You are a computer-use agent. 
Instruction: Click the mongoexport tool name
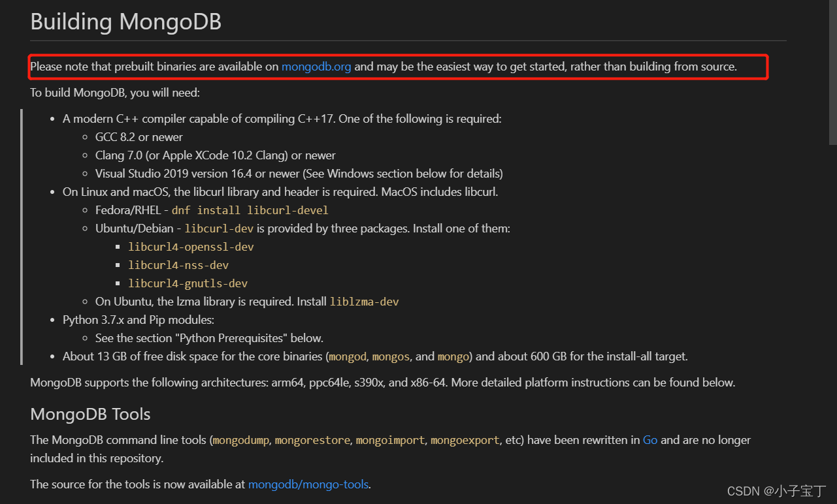pos(465,440)
